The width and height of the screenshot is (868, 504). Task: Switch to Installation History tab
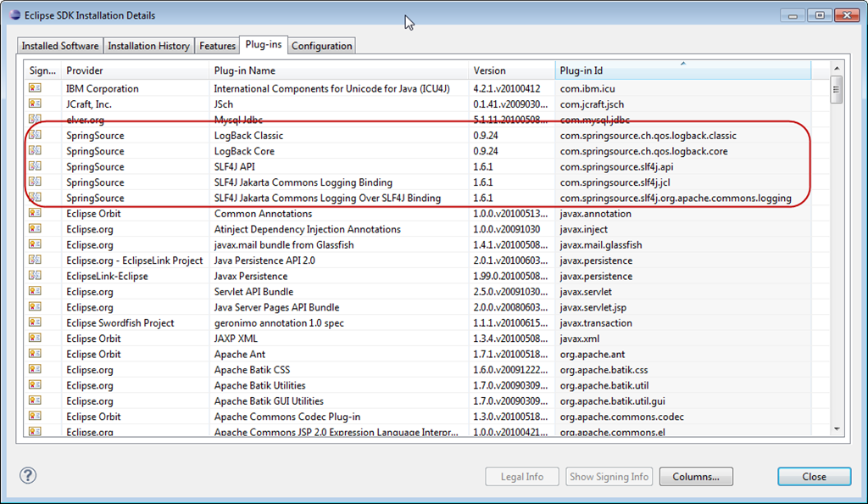[148, 46]
